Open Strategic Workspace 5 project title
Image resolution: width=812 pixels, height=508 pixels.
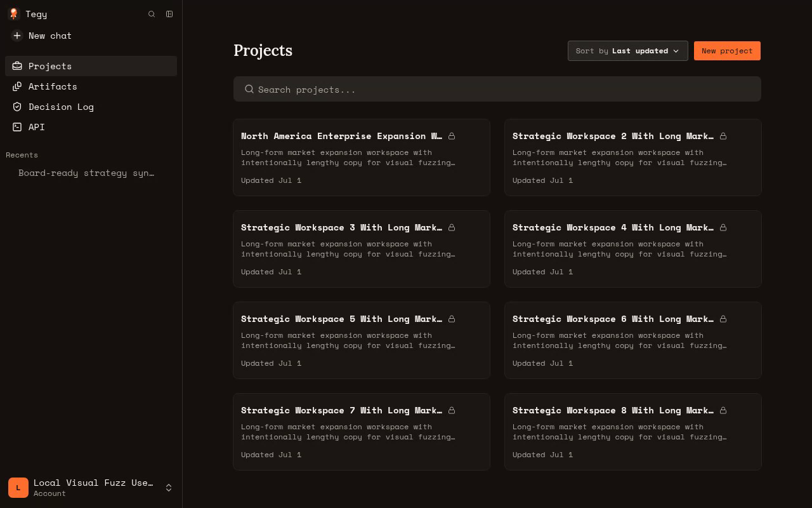pos(342,319)
